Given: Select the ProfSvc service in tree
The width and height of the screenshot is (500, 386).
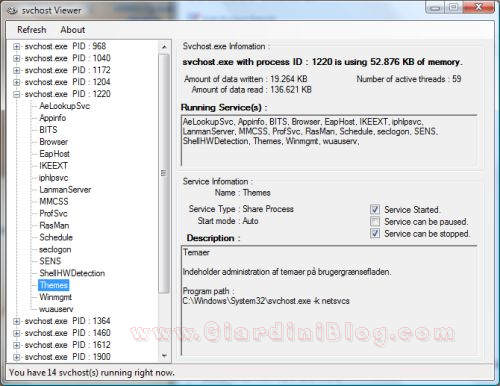Looking at the screenshot, I should click(x=53, y=213).
